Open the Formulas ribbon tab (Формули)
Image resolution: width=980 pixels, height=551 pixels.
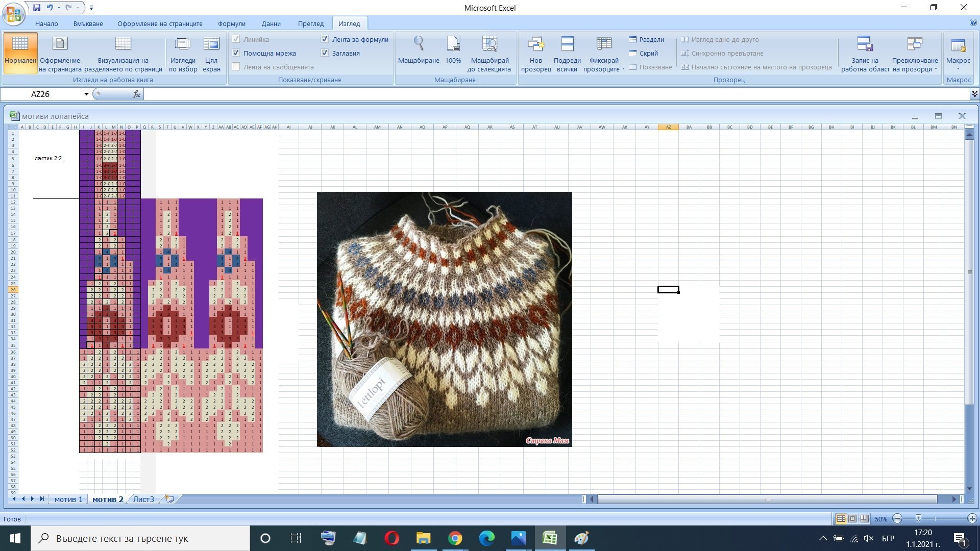point(231,23)
